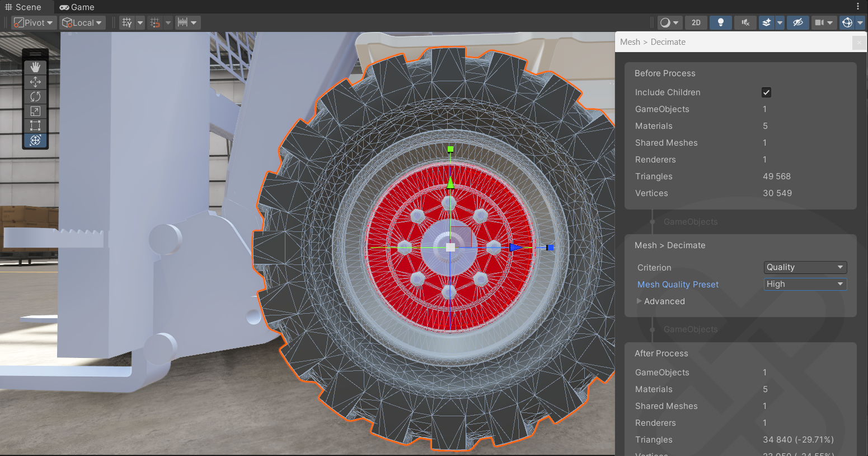Click the Local handle rotation button

point(82,22)
